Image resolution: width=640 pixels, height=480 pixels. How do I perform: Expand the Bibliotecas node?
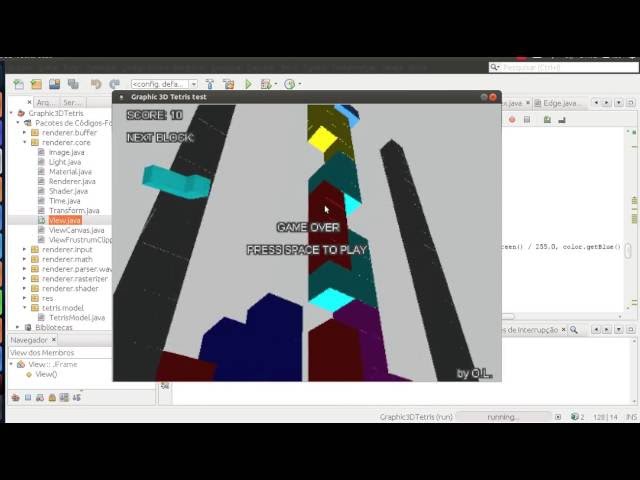point(18,327)
